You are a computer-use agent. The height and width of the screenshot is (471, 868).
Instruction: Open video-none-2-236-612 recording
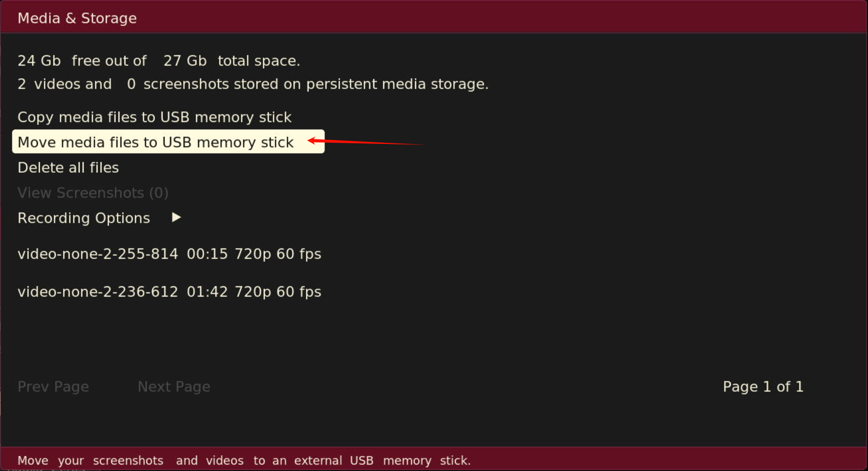tap(169, 292)
